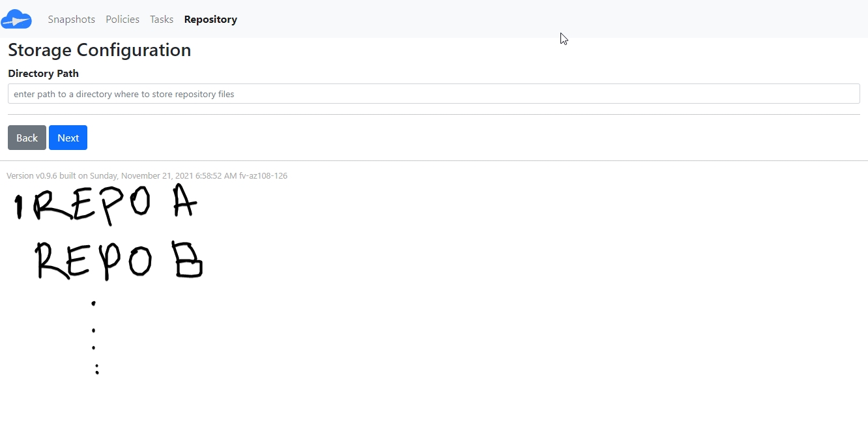Click the currently active Repository menu entry

point(210,19)
